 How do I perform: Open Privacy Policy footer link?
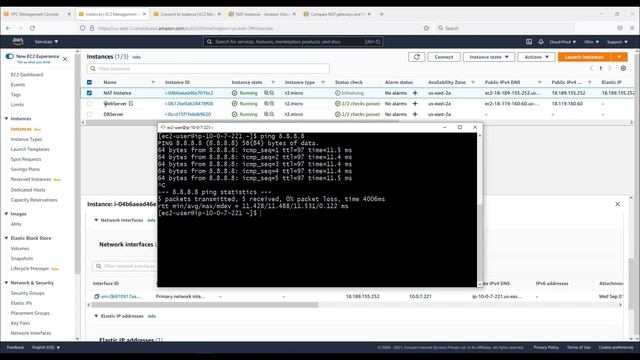[x=546, y=347]
